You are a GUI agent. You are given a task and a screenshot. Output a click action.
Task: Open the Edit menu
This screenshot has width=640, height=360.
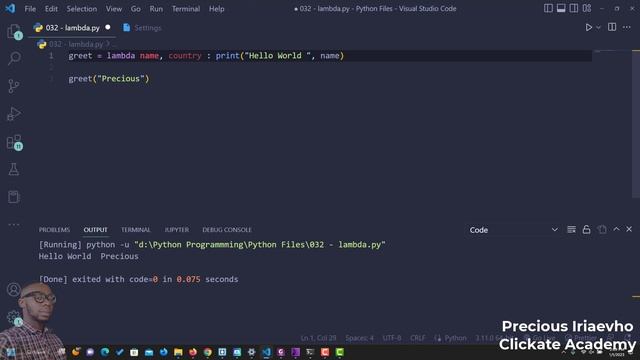51,9
